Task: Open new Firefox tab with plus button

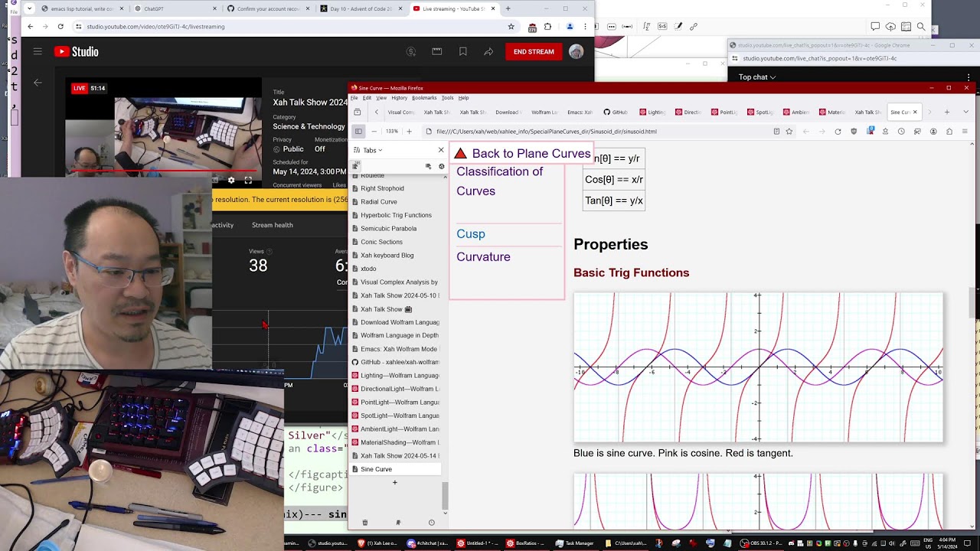Action: click(946, 112)
